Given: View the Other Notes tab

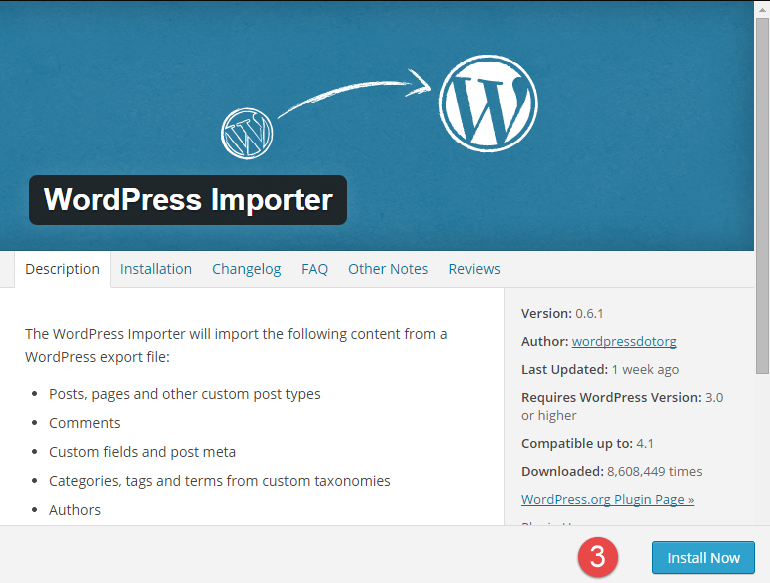Looking at the screenshot, I should click(388, 269).
